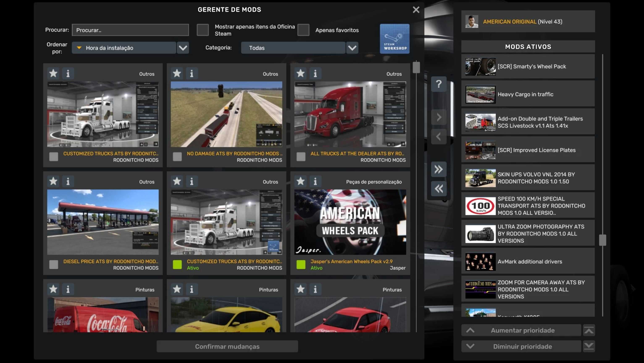The height and width of the screenshot is (363, 644).
Task: Move mod to top priority icon
Action: point(589,330)
